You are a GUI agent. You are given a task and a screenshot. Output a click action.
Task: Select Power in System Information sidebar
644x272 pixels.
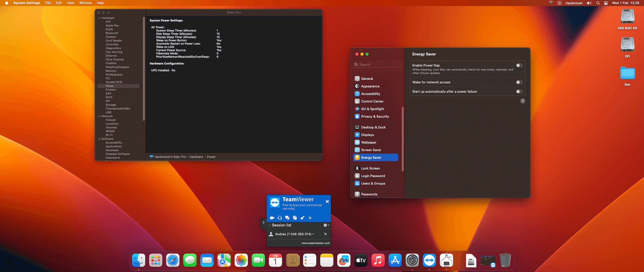(x=118, y=86)
